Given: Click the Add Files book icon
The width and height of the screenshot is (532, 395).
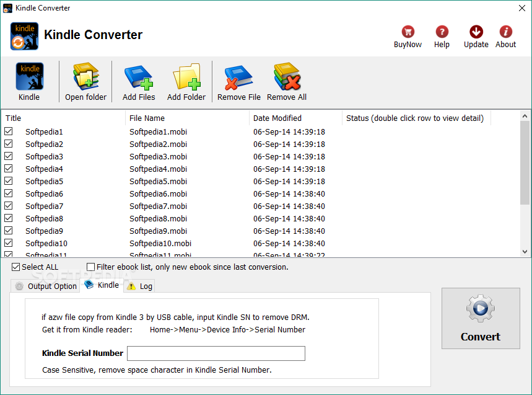Looking at the screenshot, I should 139,77.
